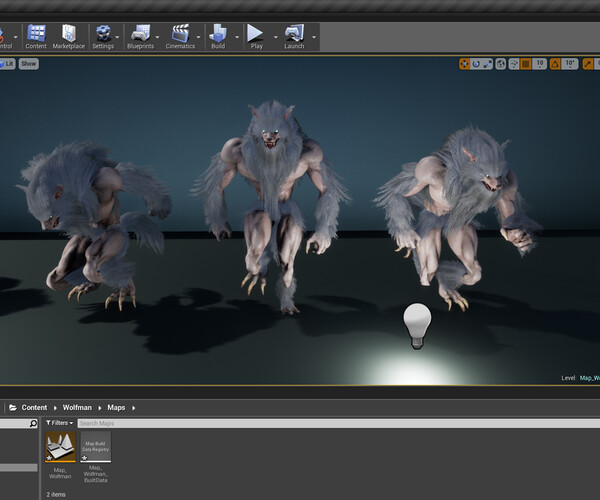Screen dimensions: 600x500
Task: Expand arrow after Wolfman breadcrumb
Action: pos(99,408)
